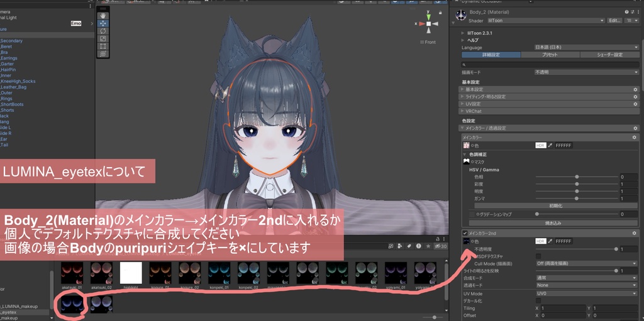This screenshot has width=644, height=321.
Task: Open gear menu for 基本設定 section
Action: coord(635,89)
